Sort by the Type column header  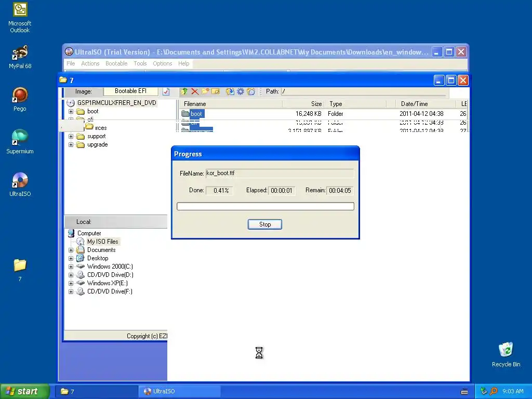(355, 104)
